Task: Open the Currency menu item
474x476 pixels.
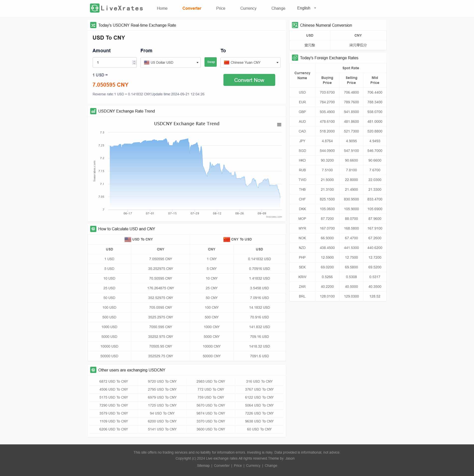Action: click(x=248, y=8)
